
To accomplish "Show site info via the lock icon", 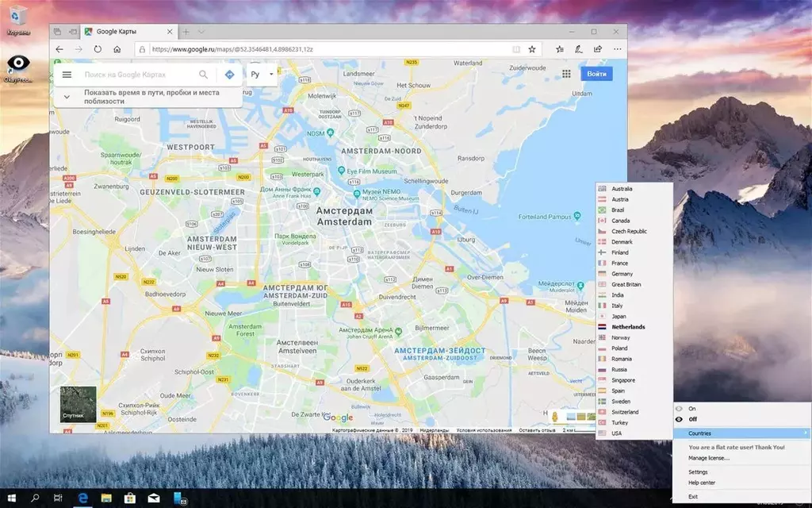I will pyautogui.click(x=142, y=49).
